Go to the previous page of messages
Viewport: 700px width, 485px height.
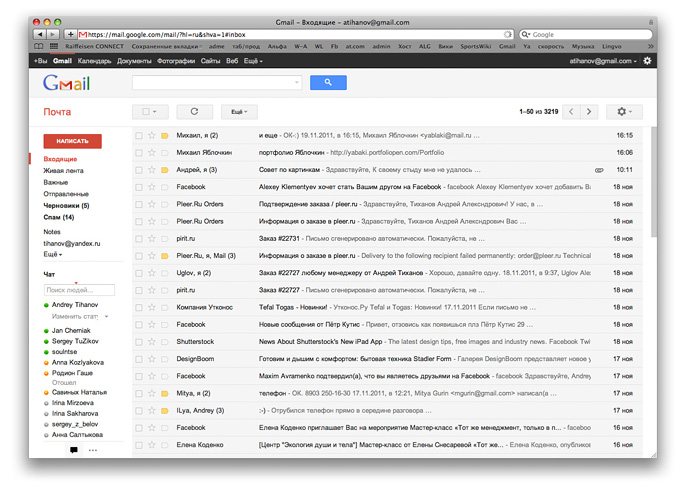(571, 112)
